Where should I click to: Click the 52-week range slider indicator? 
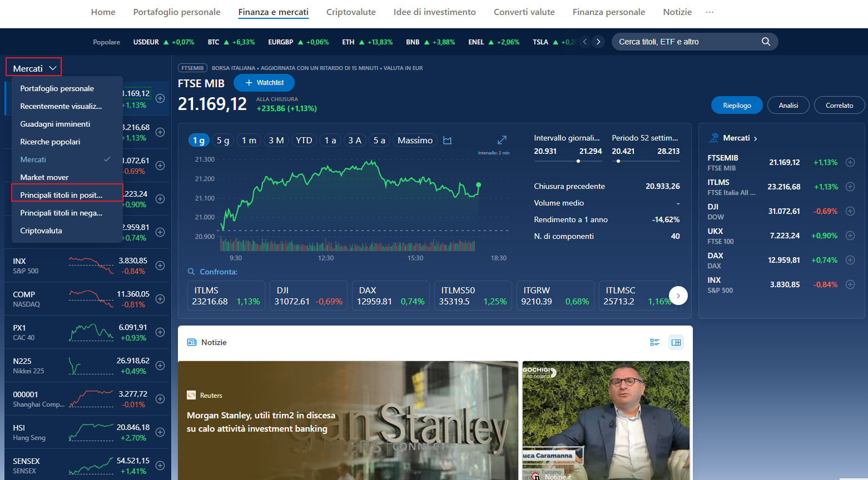(x=618, y=161)
